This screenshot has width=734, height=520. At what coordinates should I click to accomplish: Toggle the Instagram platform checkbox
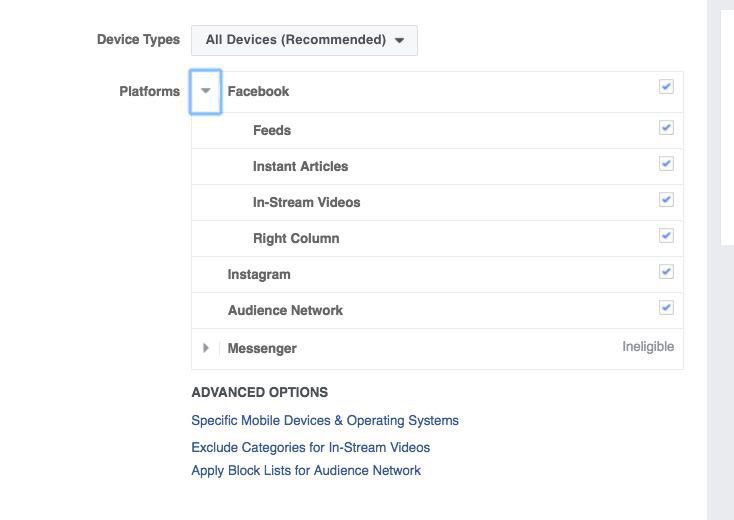pos(666,271)
